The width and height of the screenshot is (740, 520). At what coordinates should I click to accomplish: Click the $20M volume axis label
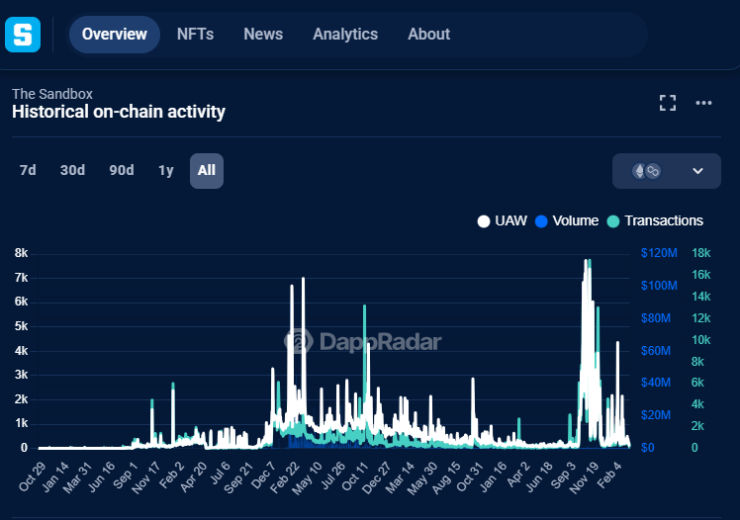(x=656, y=415)
